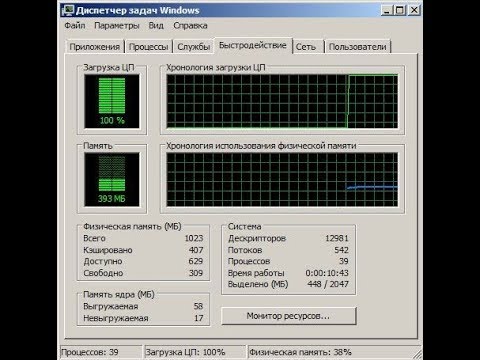Select the Быстродействие tab

tap(253, 45)
